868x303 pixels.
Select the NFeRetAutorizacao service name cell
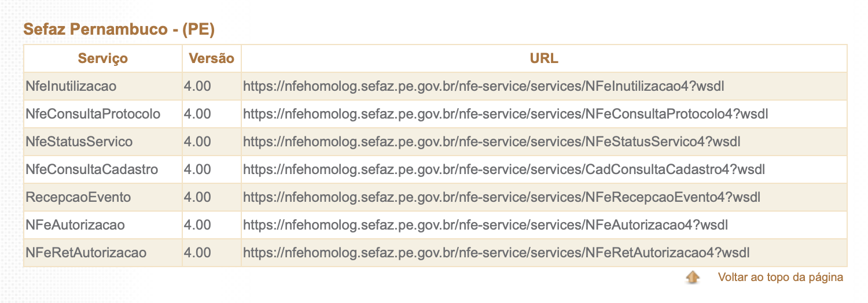pyautogui.click(x=86, y=253)
